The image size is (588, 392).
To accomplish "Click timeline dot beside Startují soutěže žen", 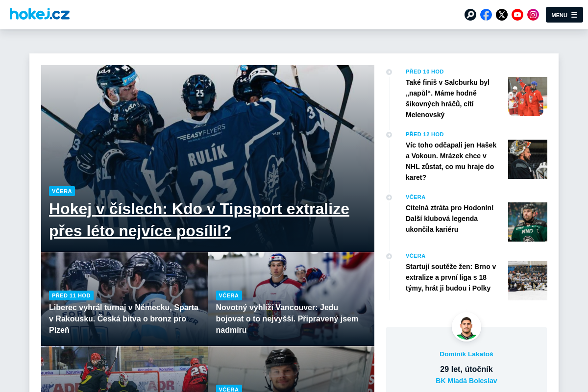I will tap(389, 256).
